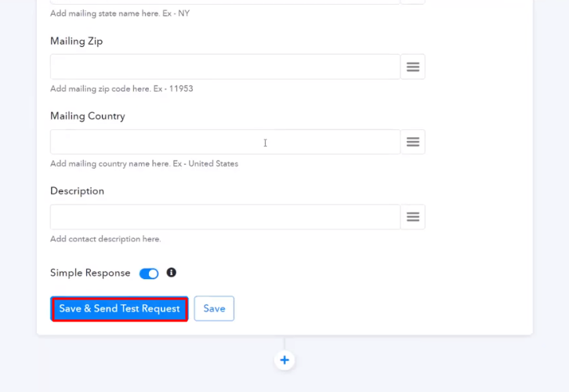
Task: Click hint 'Add mailing country name here'
Action: point(110,164)
